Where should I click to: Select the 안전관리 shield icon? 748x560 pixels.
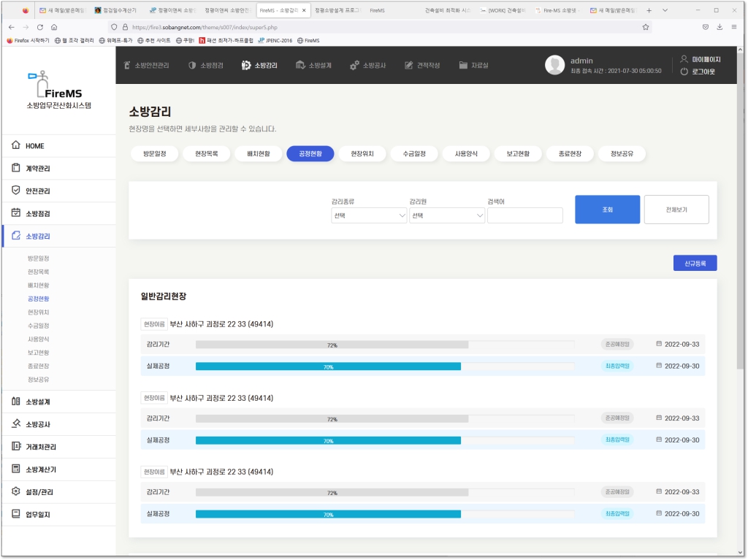click(16, 191)
